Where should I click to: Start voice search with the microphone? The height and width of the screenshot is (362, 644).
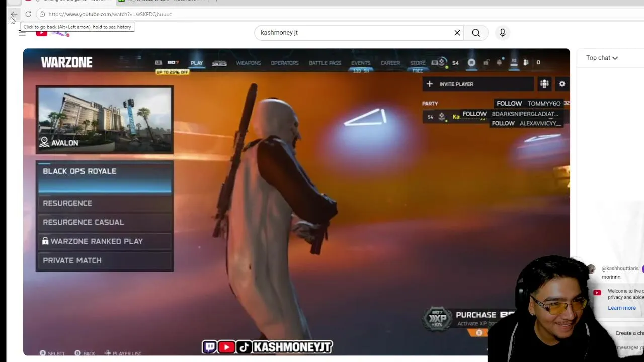[x=502, y=33]
